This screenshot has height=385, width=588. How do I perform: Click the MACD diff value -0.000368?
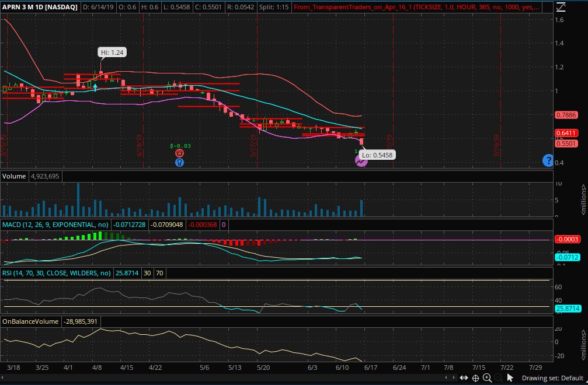(x=203, y=225)
